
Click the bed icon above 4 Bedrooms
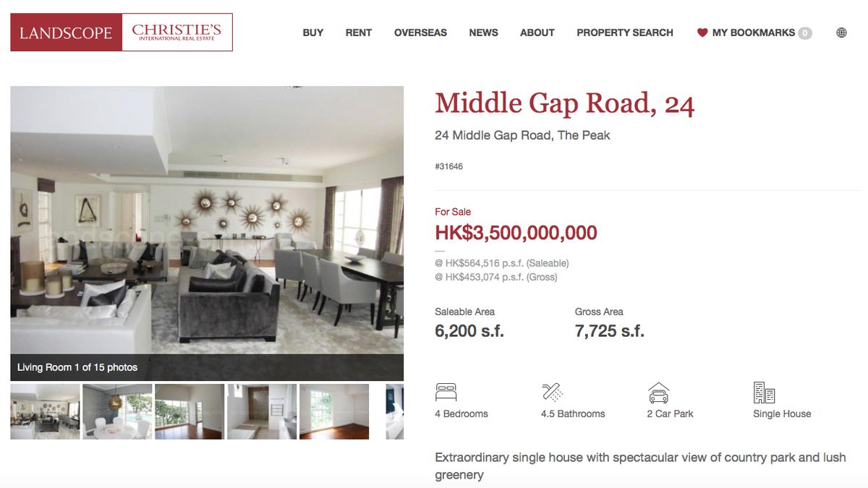point(446,393)
